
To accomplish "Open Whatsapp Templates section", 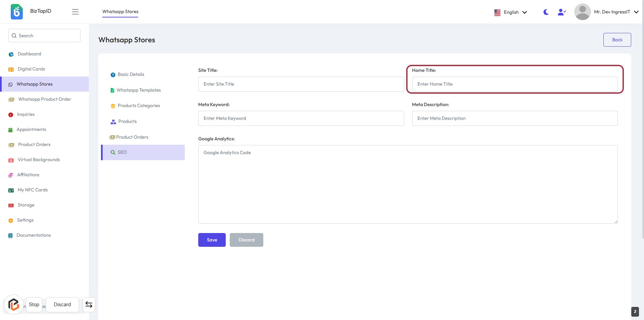I will tap(139, 90).
